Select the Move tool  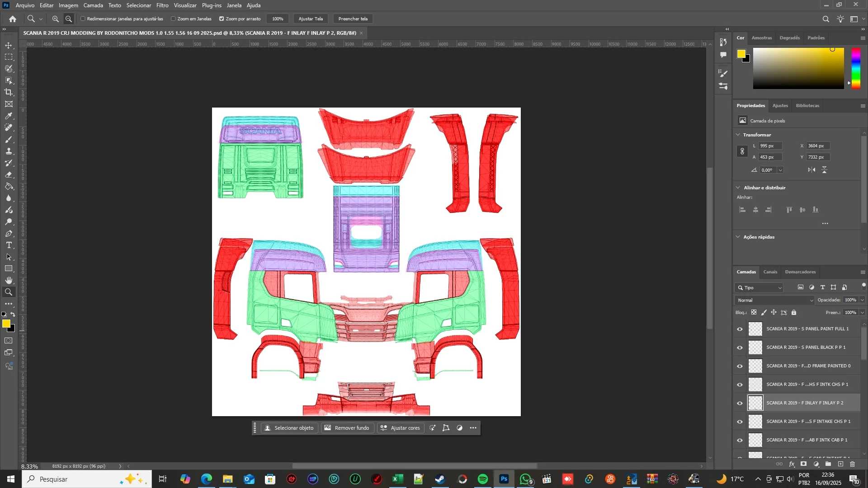point(9,45)
